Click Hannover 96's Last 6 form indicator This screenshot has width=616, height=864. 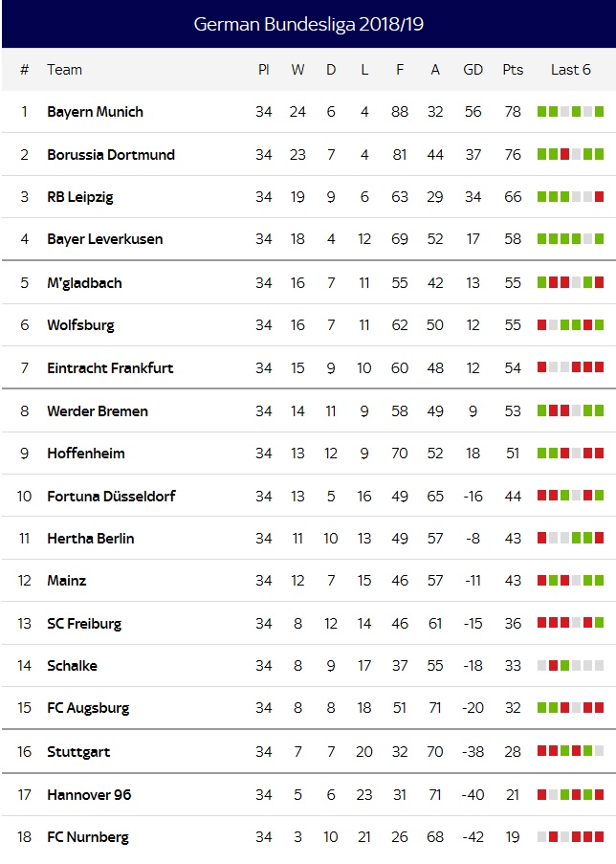point(570,795)
